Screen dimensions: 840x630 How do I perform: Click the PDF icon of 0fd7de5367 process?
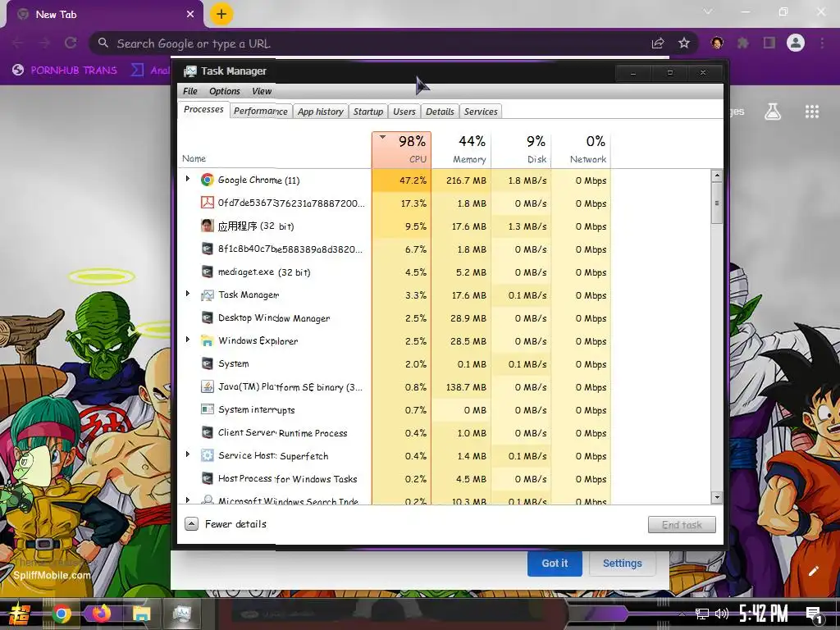(207, 203)
